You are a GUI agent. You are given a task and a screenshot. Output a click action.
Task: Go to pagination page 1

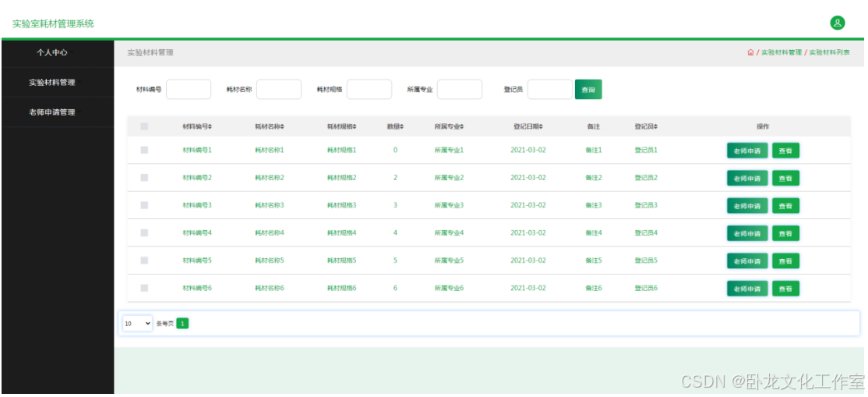click(182, 323)
